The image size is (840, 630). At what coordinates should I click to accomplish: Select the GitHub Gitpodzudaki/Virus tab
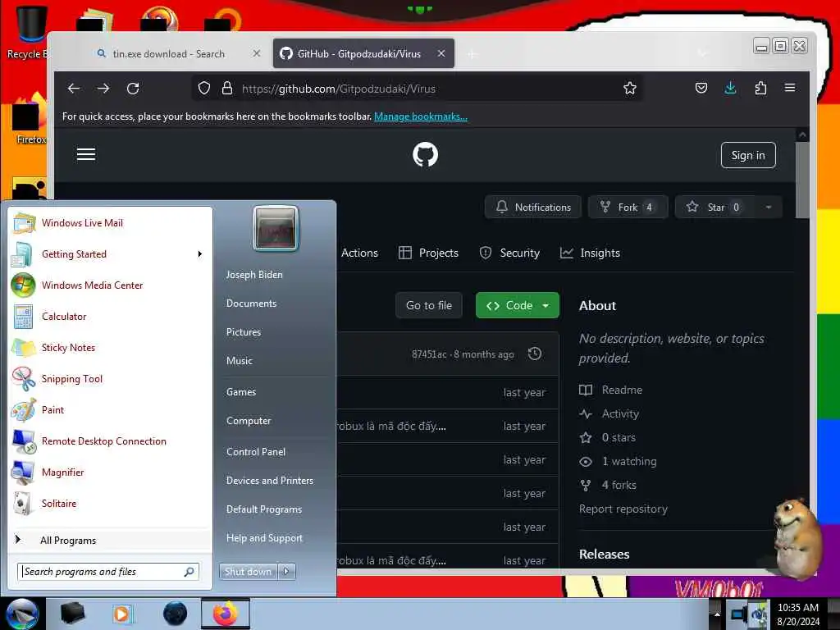pyautogui.click(x=363, y=53)
